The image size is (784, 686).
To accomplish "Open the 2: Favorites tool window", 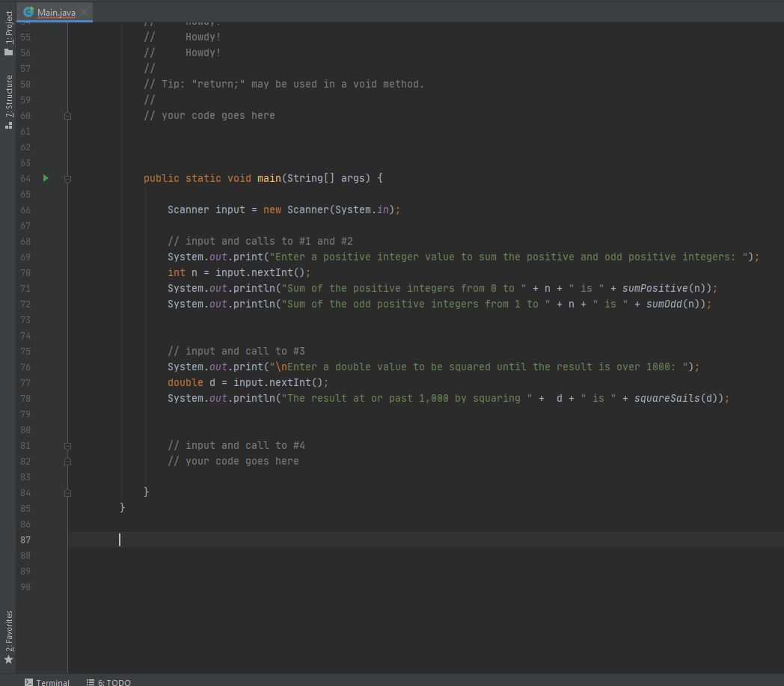I will (8, 631).
